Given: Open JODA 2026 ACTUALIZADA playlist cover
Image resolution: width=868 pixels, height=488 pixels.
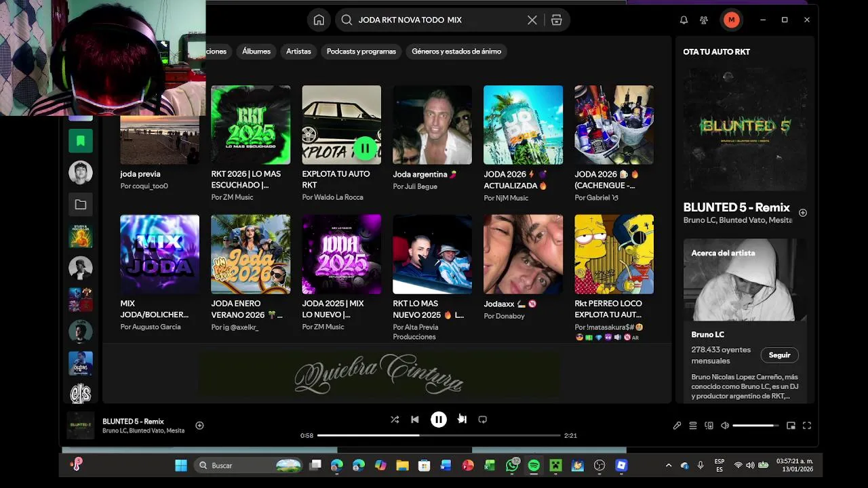Looking at the screenshot, I should pyautogui.click(x=523, y=125).
